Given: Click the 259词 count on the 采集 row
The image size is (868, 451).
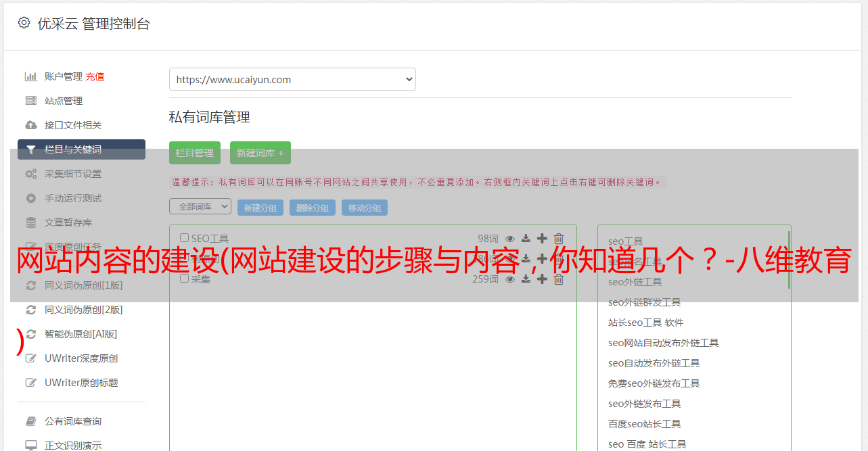Looking at the screenshot, I should coord(485,279).
